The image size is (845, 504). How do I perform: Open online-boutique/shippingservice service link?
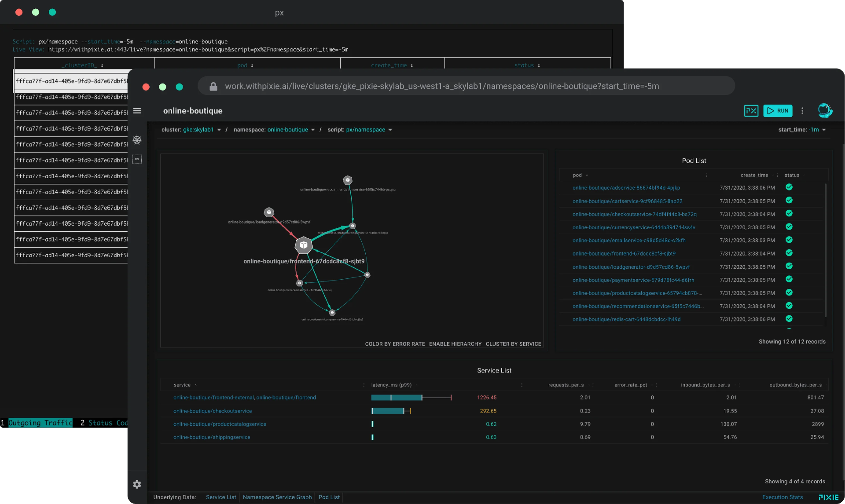point(212,437)
